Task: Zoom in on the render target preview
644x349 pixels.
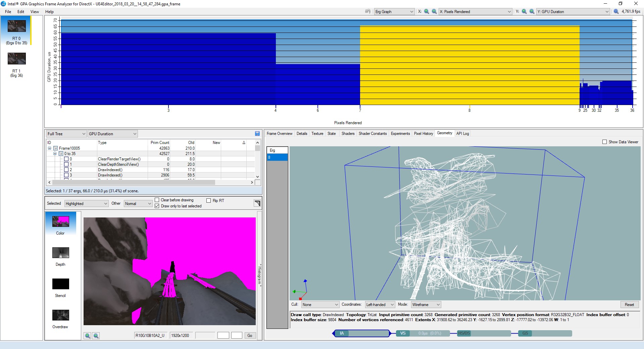Action: 87,336
